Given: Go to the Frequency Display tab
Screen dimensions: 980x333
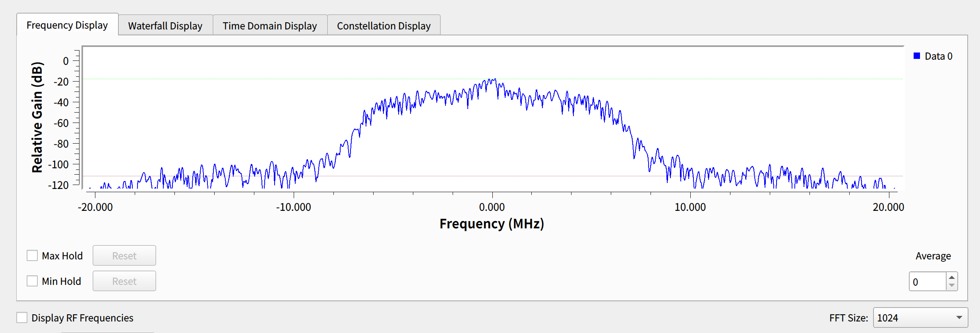Looking at the screenshot, I should click(67, 25).
